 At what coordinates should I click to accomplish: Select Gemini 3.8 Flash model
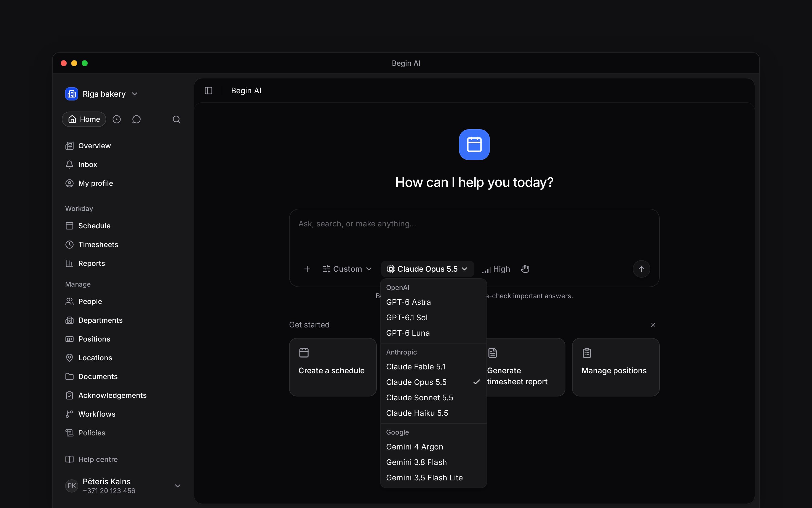click(x=433, y=462)
